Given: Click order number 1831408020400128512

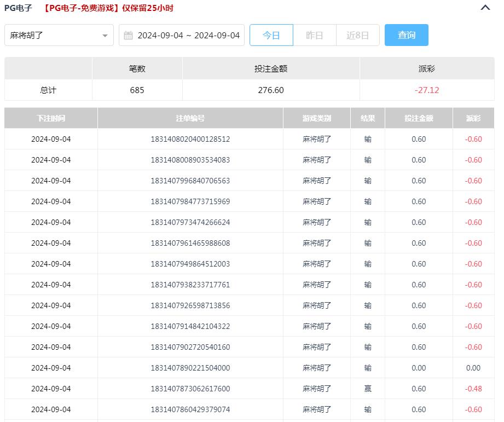Looking at the screenshot, I should point(190,139).
